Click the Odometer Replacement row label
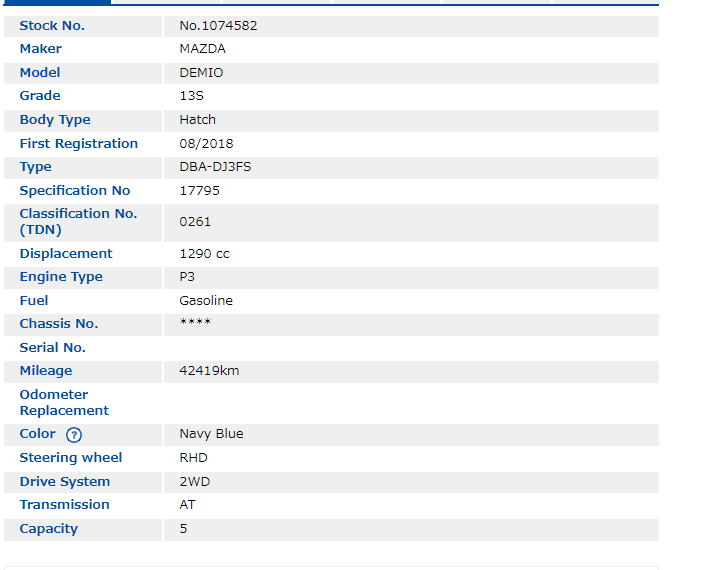 [64, 403]
